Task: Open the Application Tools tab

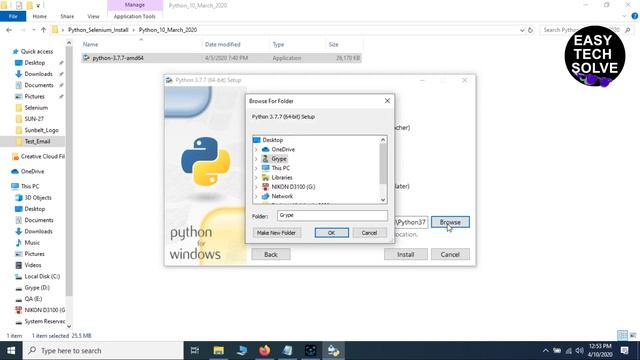Action: click(135, 16)
